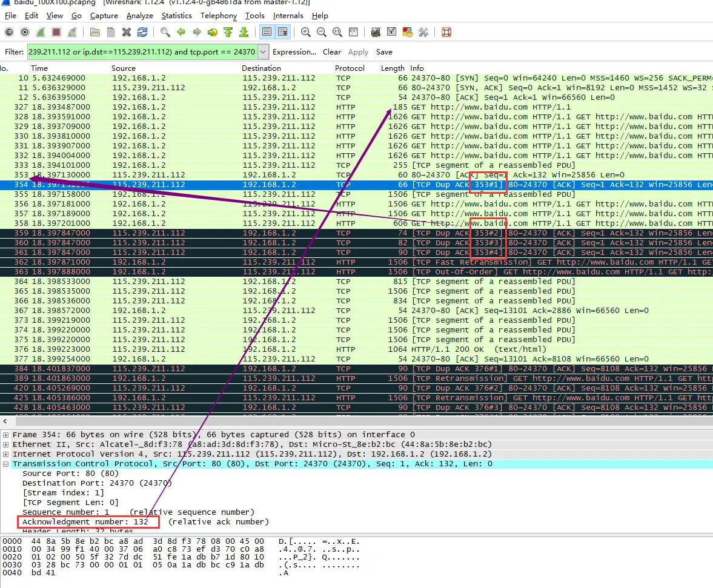Screen dimensions: 713x588
Task: Expand the Ethernet II tree node
Action: (5, 444)
